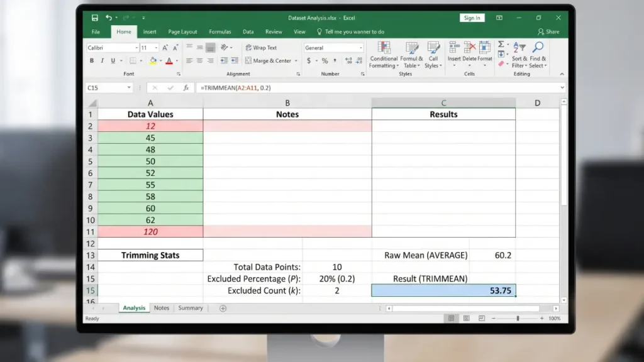Click Increase Font Size icon
Viewport: 644px width, 362px height.
[165, 48]
